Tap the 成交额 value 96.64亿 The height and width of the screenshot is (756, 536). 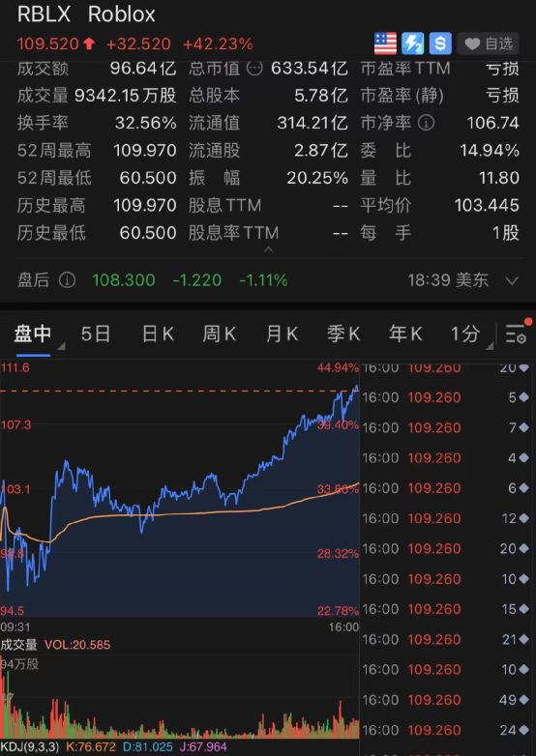click(143, 69)
